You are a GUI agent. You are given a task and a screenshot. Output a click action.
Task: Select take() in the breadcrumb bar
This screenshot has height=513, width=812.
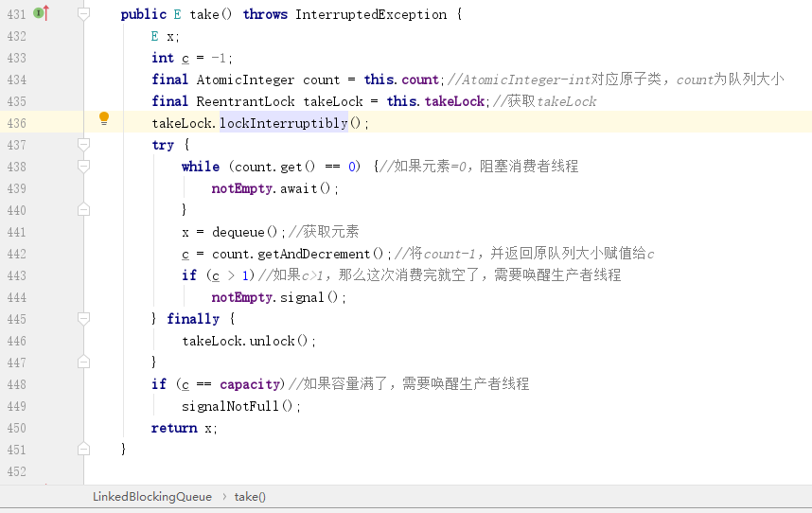[x=250, y=497]
